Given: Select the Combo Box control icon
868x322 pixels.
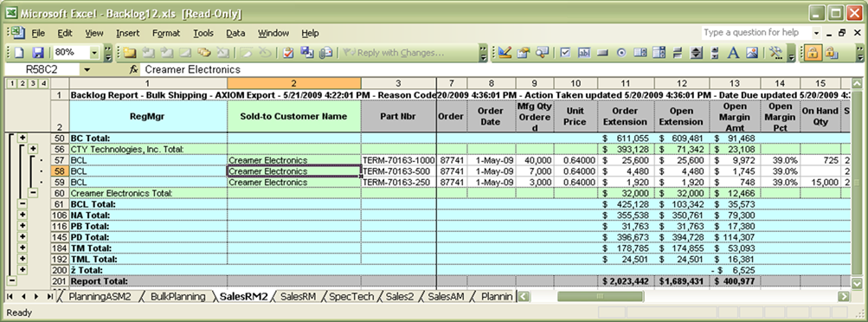Looking at the screenshot, I should pos(659,53).
